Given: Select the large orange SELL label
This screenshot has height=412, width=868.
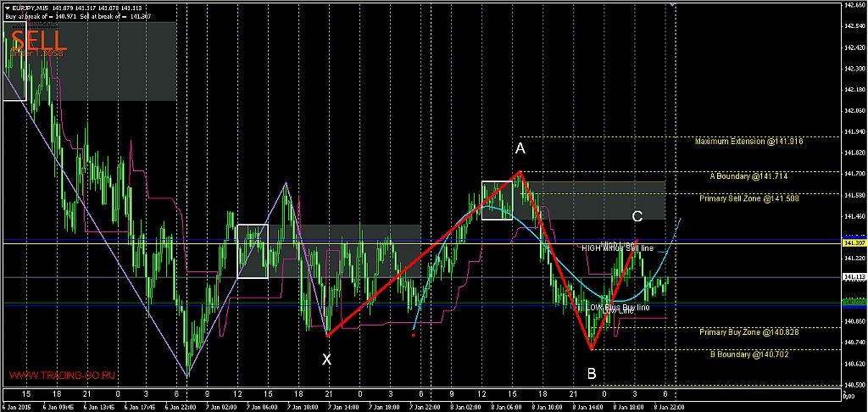Looking at the screenshot, I should point(39,41).
